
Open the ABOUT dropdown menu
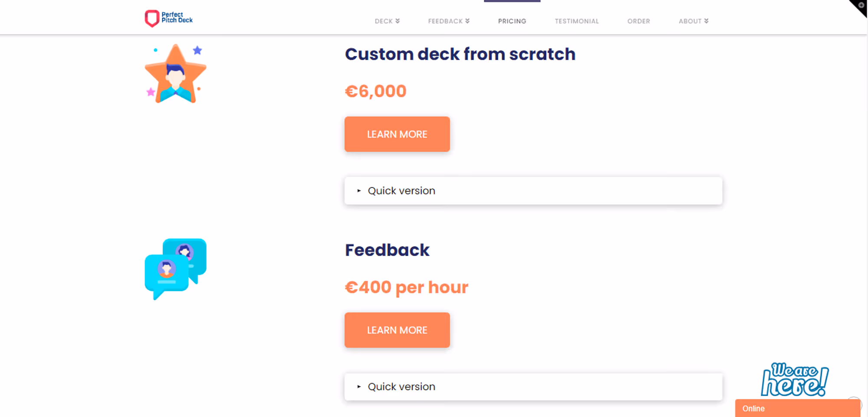click(694, 21)
